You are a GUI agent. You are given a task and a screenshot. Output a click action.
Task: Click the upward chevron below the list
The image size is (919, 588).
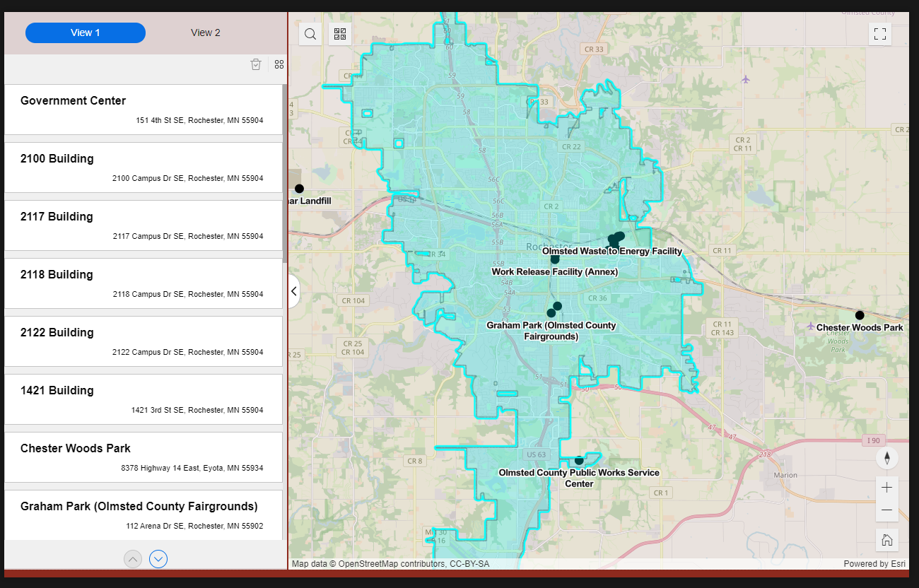(133, 558)
